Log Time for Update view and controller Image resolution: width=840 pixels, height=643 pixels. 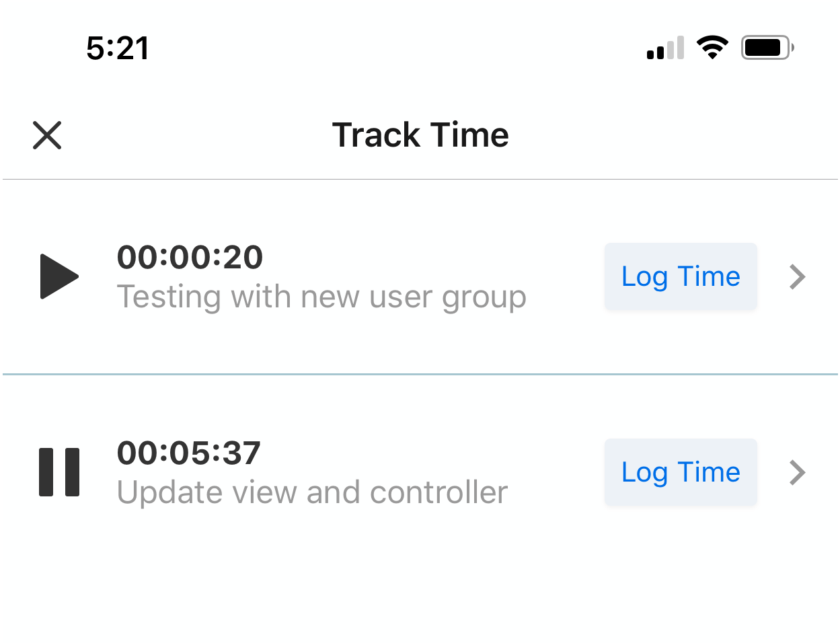681,472
